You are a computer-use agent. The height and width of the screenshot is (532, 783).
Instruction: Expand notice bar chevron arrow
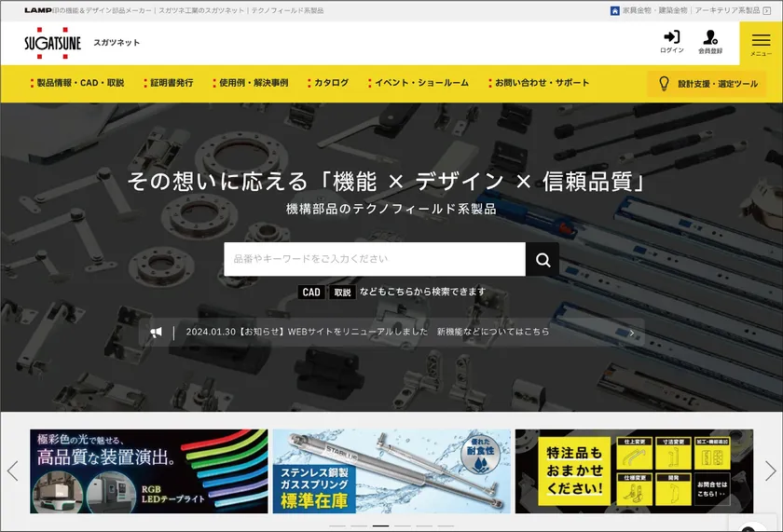(x=632, y=333)
